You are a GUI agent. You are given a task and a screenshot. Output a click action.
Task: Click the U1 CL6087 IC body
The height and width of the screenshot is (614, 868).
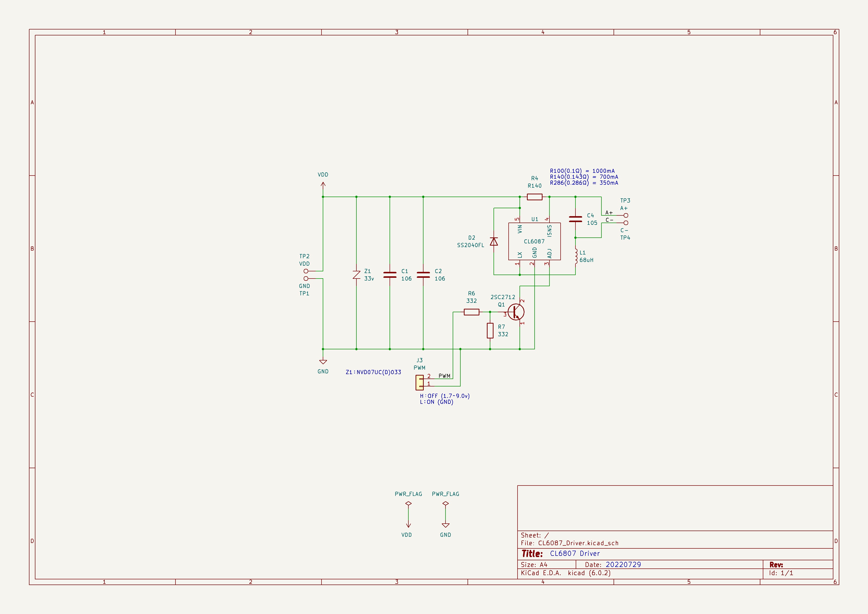click(535, 241)
